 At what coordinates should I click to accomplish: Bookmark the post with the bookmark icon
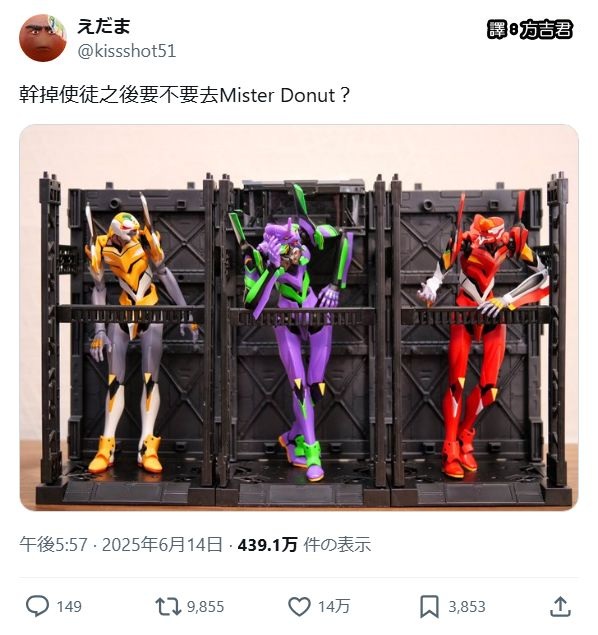[x=429, y=607]
